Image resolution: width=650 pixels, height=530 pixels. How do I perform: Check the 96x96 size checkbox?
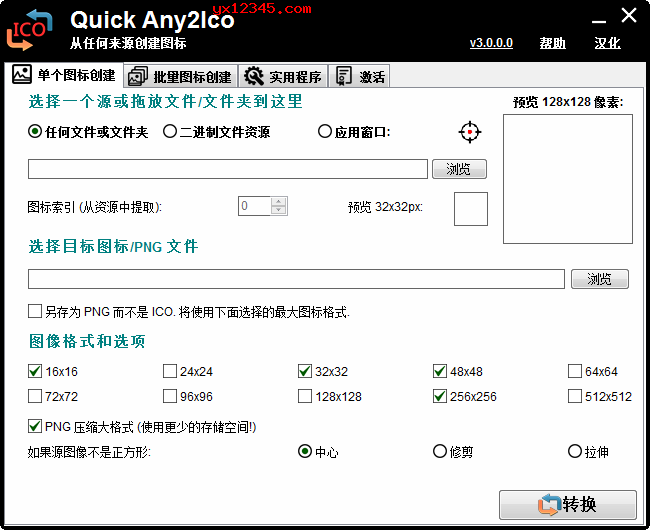(x=170, y=396)
